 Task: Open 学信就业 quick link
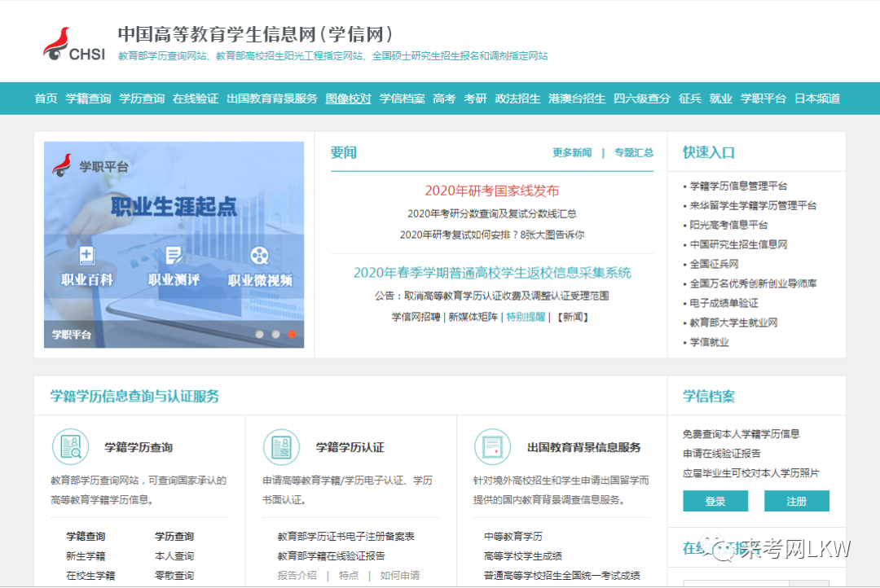[709, 342]
